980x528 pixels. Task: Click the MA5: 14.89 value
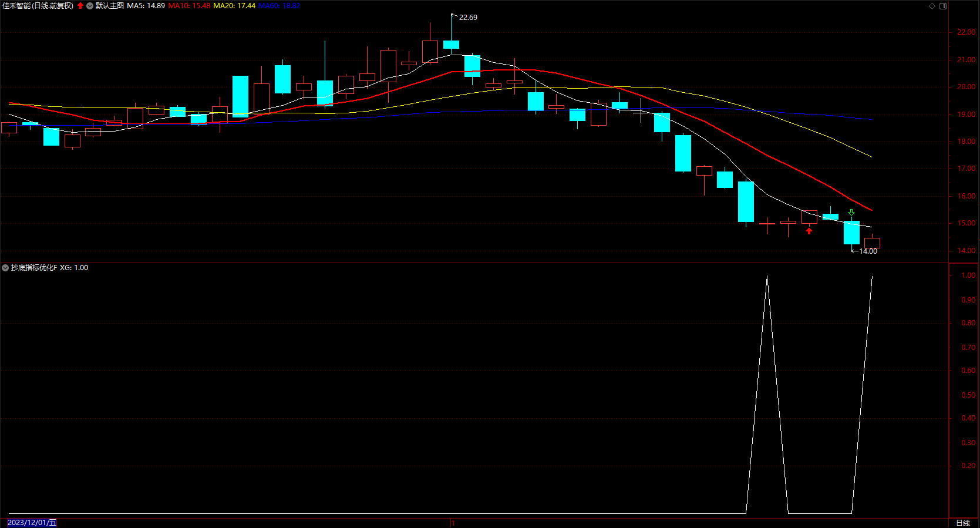click(146, 6)
